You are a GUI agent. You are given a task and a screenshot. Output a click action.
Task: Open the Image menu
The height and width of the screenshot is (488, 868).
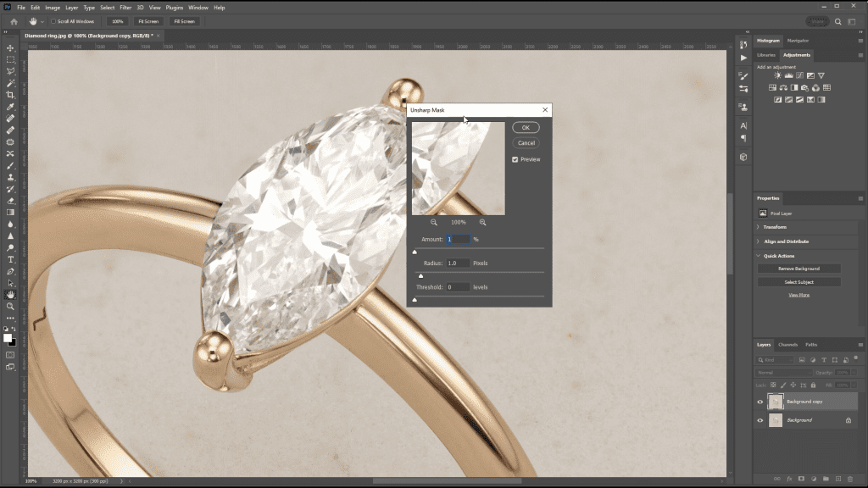tap(53, 8)
